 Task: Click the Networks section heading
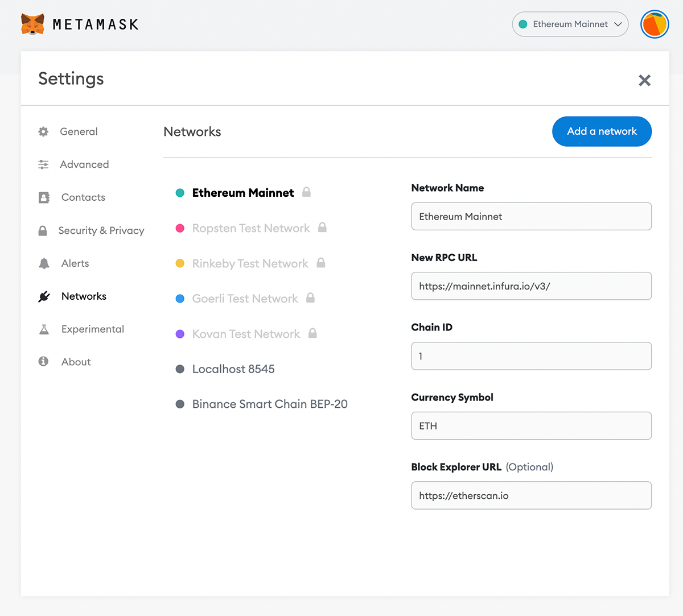coord(192,131)
